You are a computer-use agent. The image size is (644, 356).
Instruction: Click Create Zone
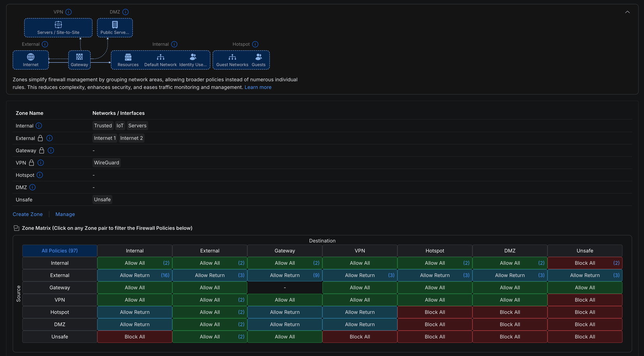coord(27,214)
